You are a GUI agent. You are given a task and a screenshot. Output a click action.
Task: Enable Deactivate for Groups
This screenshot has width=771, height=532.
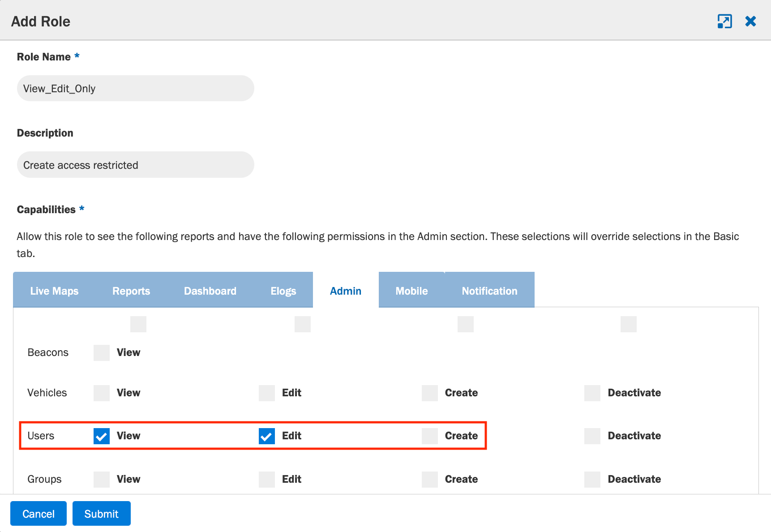coord(592,480)
